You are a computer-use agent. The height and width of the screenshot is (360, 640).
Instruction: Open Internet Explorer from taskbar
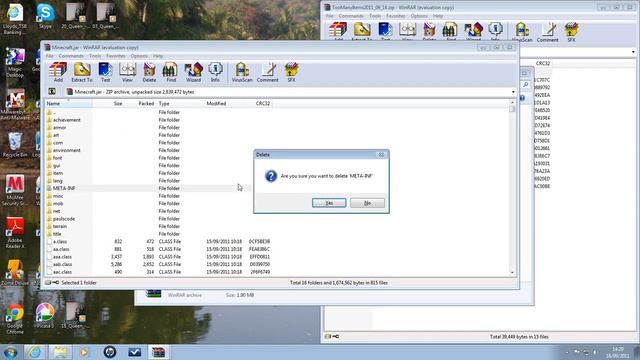(35, 351)
